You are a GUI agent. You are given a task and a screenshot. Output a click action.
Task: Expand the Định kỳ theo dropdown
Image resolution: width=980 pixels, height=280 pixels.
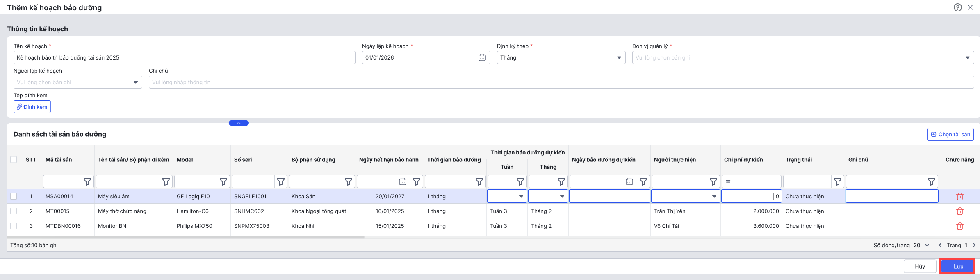(x=619, y=58)
